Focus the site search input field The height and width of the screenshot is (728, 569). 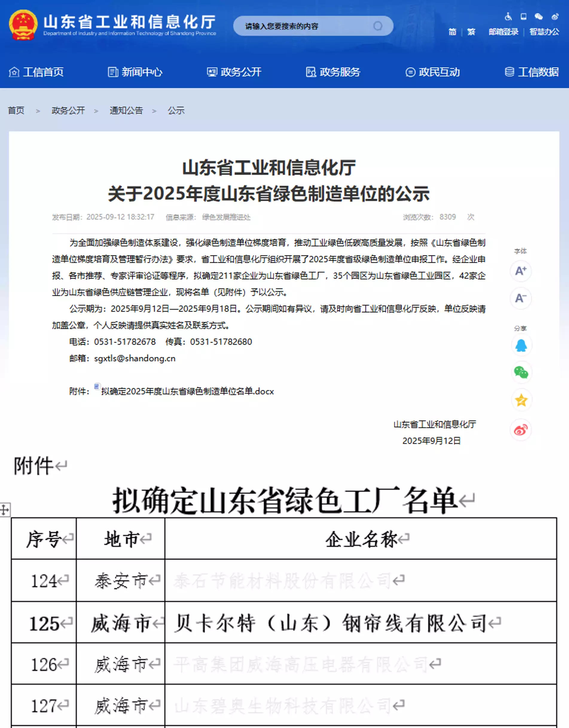pos(307,26)
